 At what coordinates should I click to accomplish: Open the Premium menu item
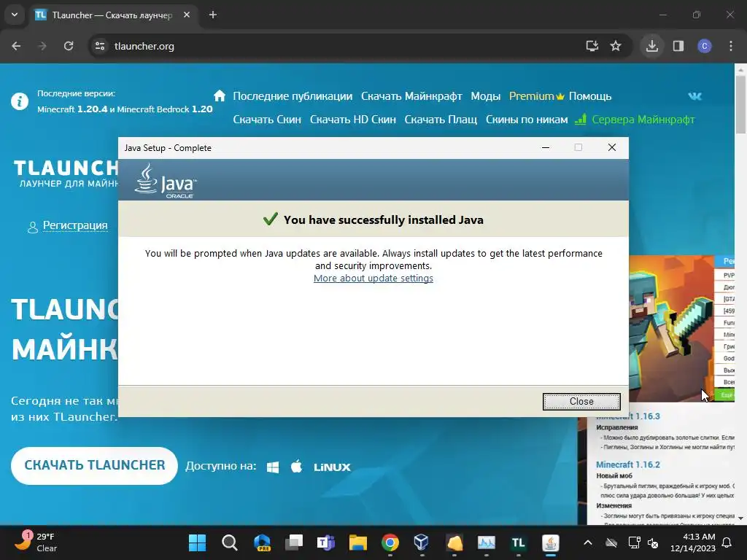point(536,96)
